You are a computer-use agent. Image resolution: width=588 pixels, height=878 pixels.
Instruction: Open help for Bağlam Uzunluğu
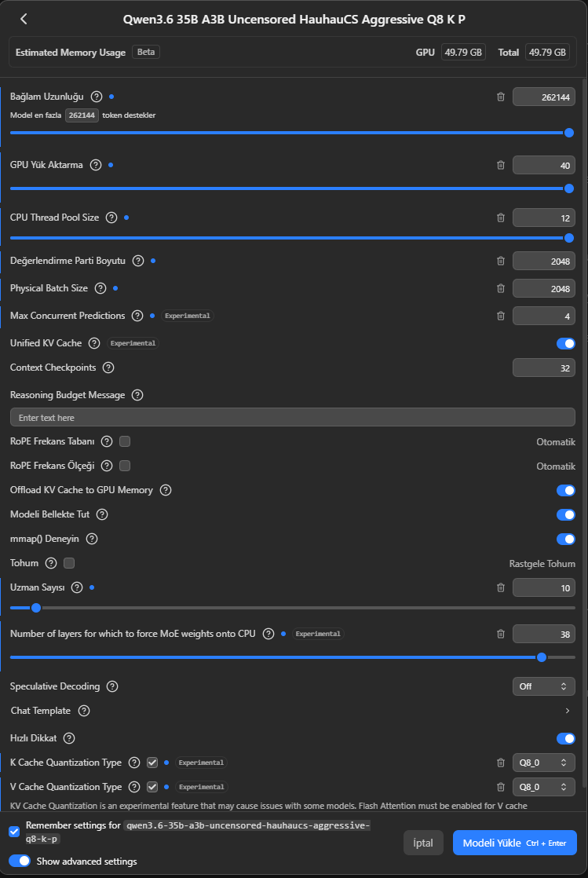[97, 97]
